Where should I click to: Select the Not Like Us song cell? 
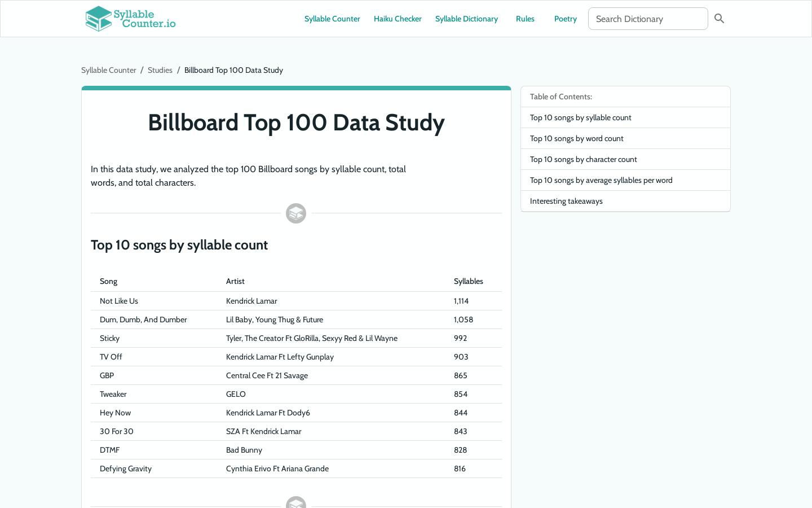coord(119,301)
